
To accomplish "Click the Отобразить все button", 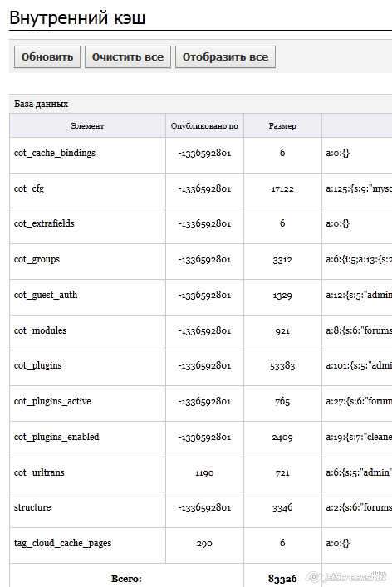I will pos(225,57).
